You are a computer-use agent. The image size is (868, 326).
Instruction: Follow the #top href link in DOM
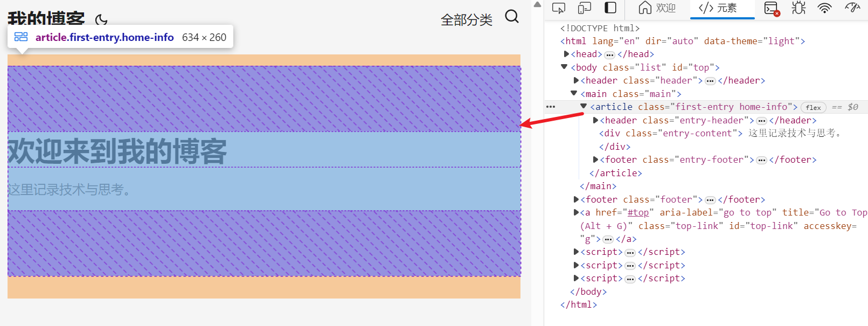(638, 213)
